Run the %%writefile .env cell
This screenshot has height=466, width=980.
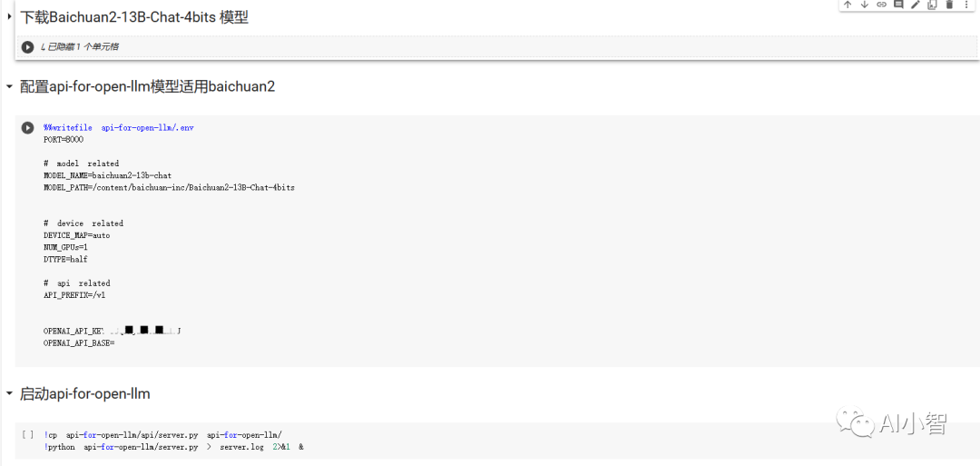point(27,127)
